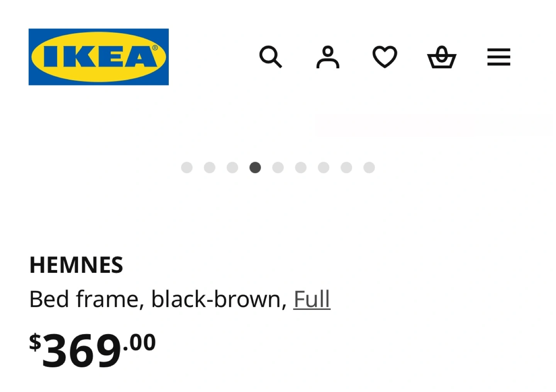Select the last image carousel dot

point(369,167)
